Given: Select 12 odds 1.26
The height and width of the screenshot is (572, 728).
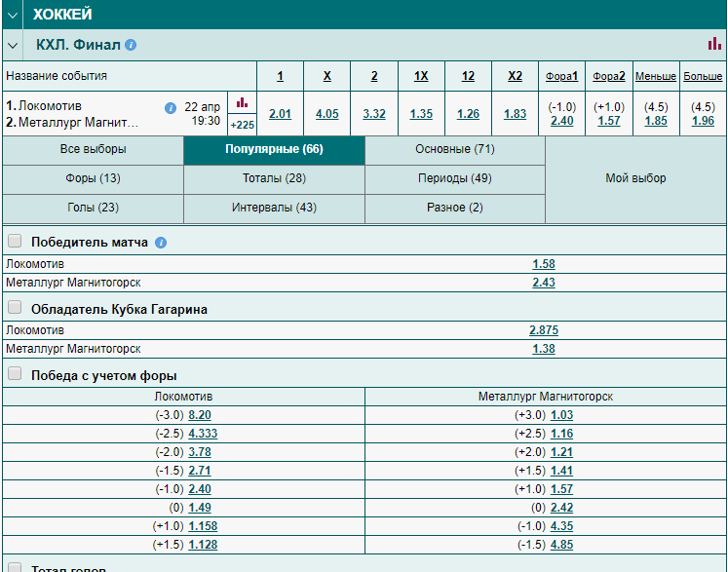Looking at the screenshot, I should pyautogui.click(x=468, y=114).
